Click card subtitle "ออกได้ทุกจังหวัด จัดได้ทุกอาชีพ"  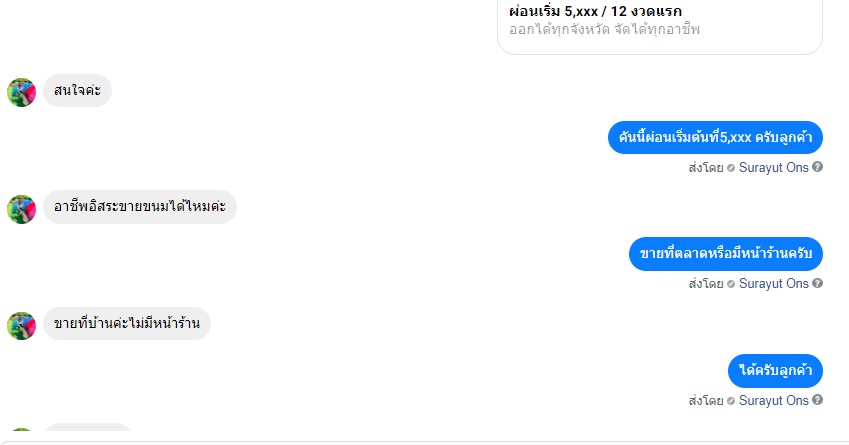coord(604,29)
